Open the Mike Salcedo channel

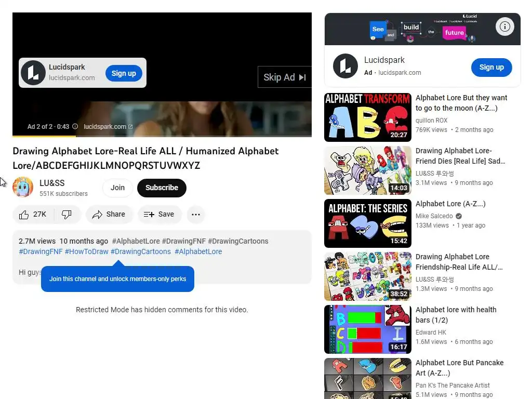pyautogui.click(x=434, y=216)
